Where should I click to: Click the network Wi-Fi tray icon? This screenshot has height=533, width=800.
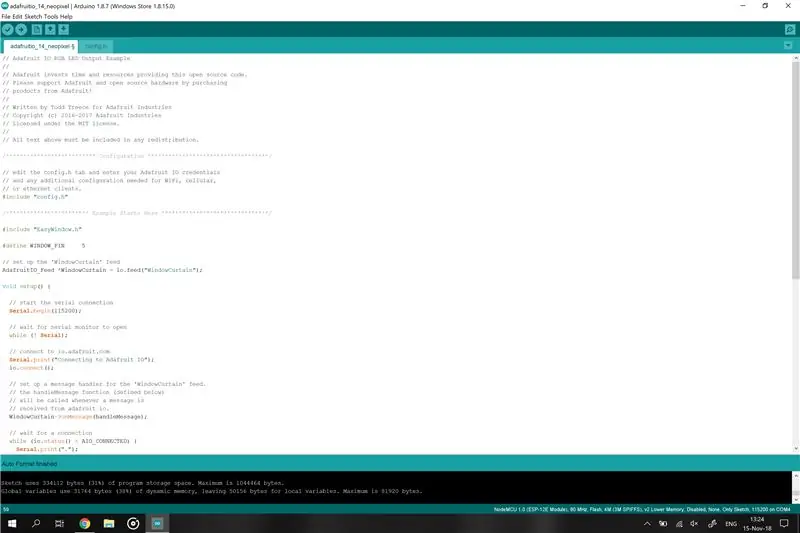[x=679, y=524]
